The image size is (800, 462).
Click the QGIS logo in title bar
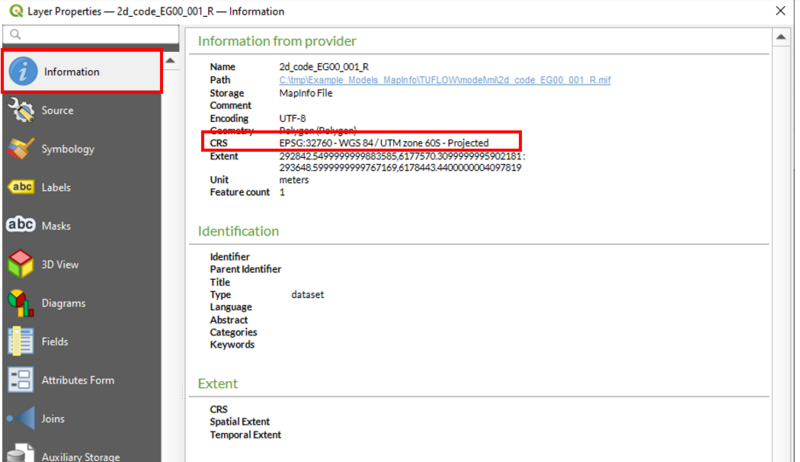[x=12, y=11]
